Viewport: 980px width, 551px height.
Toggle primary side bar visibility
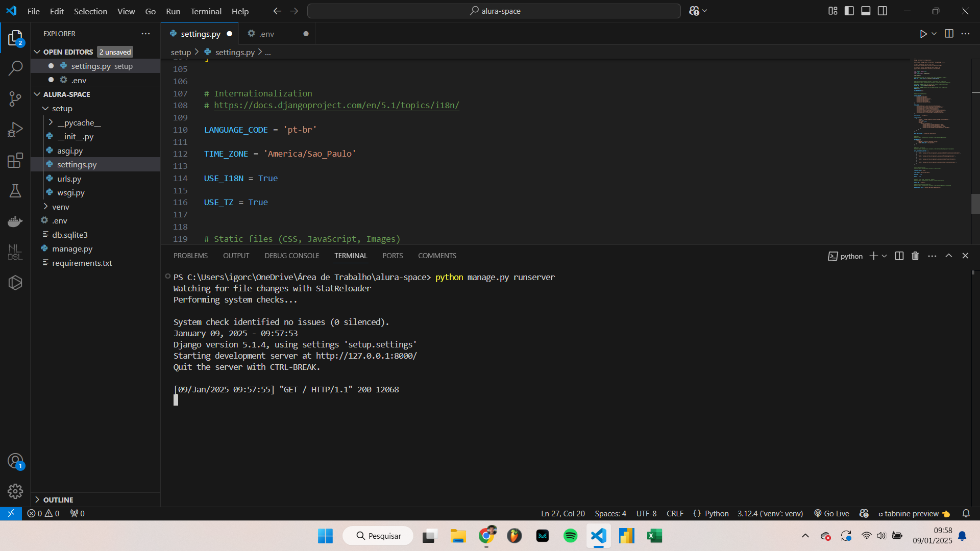[x=849, y=11]
